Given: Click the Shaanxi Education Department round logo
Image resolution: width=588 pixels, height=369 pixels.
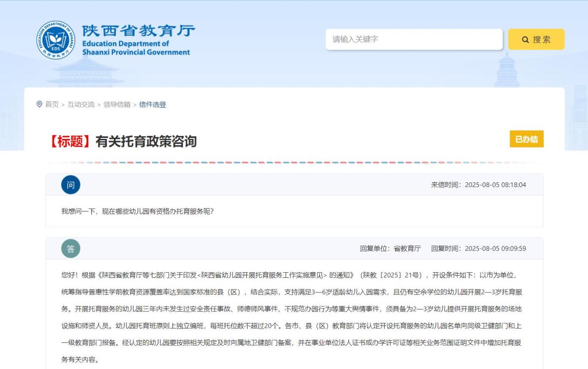Looking at the screenshot, I should [x=56, y=40].
